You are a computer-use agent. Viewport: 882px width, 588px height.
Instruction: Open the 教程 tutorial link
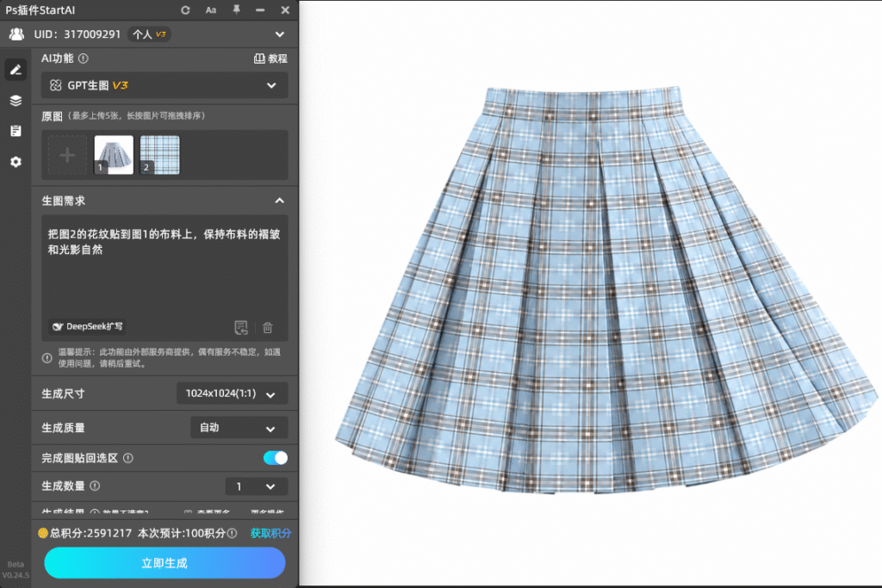pyautogui.click(x=270, y=59)
